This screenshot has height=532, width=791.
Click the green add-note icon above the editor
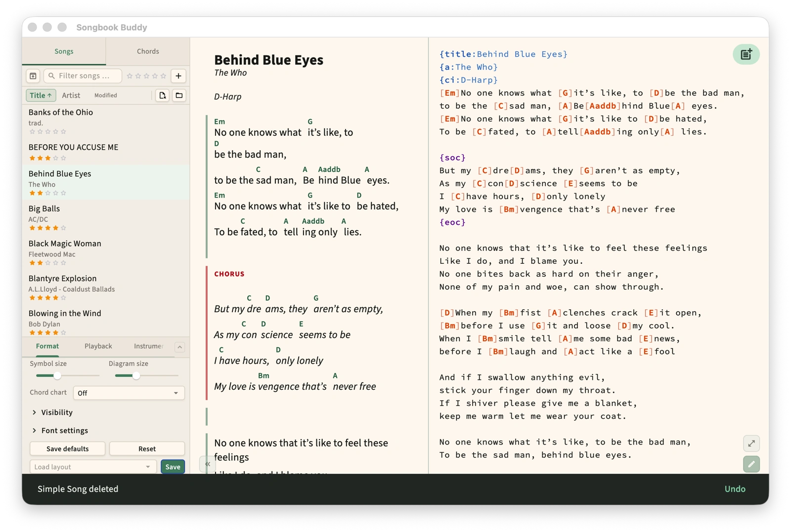point(746,54)
